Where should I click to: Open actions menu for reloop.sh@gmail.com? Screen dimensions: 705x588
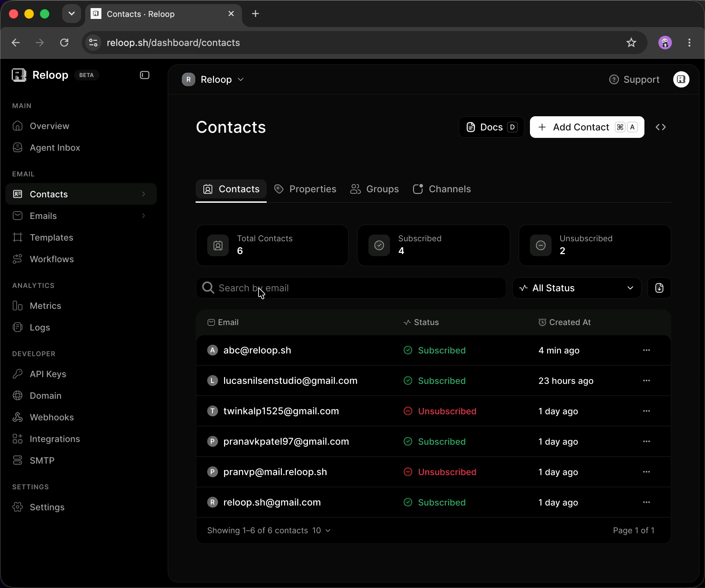pos(646,502)
